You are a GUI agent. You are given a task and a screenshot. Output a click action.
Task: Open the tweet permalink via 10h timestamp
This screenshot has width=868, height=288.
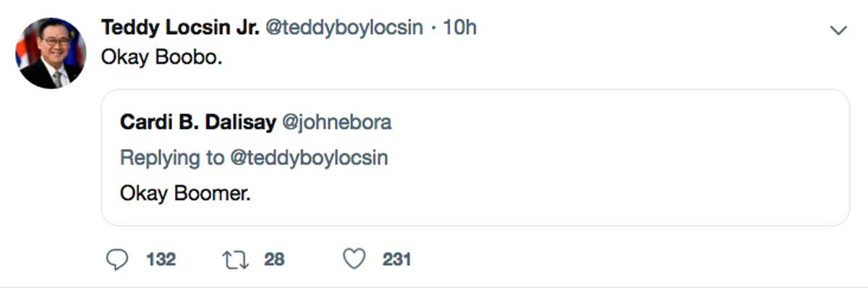coord(459,27)
